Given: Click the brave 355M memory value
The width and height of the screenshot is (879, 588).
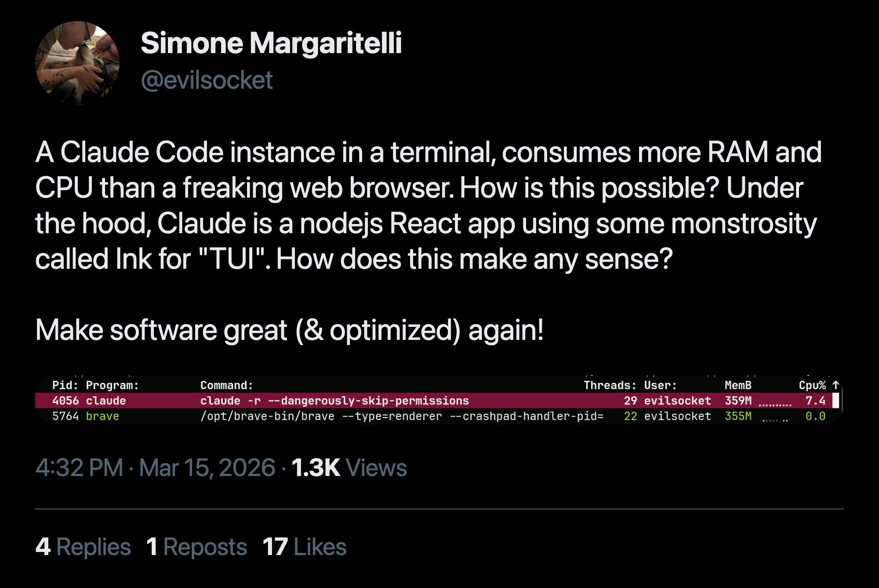Looking at the screenshot, I should [738, 416].
